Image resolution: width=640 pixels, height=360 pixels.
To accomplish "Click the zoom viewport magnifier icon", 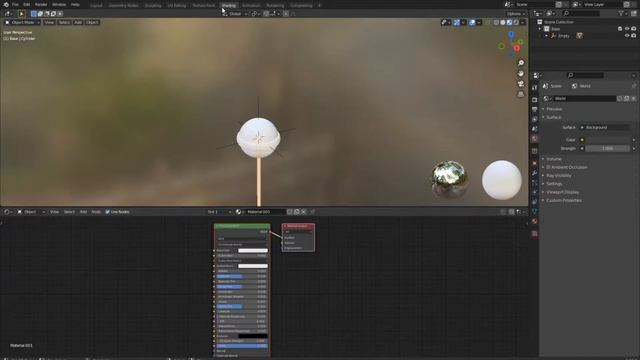I will click(521, 63).
